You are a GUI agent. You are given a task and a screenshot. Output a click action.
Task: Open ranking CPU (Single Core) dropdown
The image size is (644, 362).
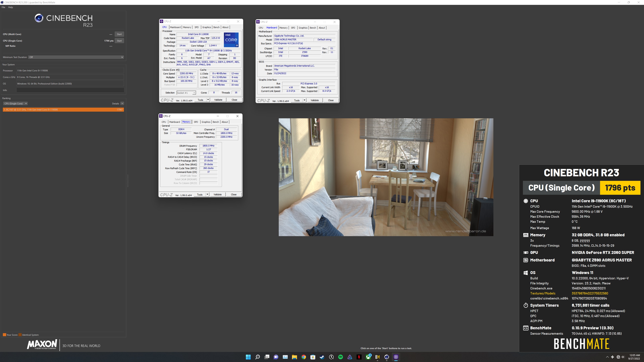[15, 103]
